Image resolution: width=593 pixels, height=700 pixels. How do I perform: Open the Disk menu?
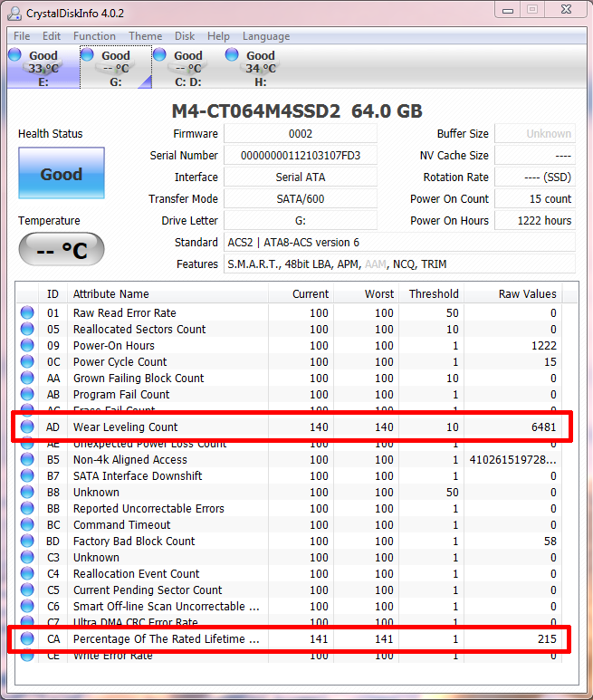[x=185, y=36]
